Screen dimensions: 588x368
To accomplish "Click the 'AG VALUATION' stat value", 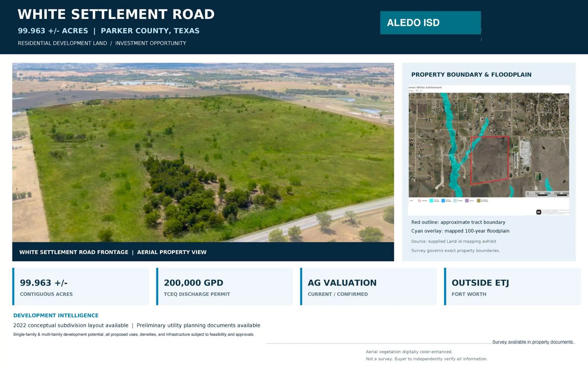I will click(x=342, y=283).
